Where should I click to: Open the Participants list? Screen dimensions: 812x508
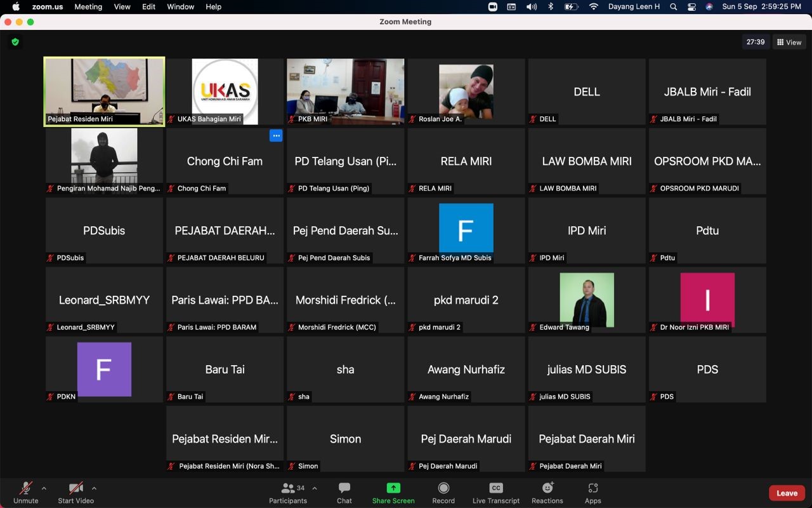(x=288, y=488)
